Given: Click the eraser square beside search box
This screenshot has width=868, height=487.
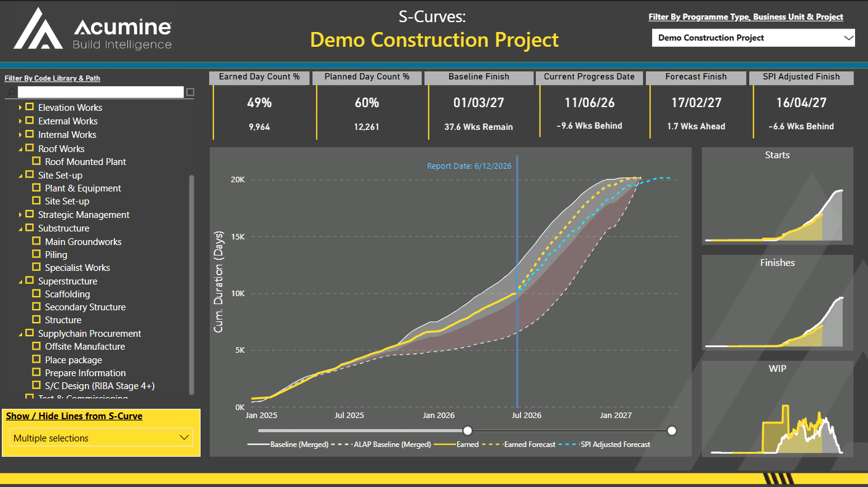Looking at the screenshot, I should (190, 92).
